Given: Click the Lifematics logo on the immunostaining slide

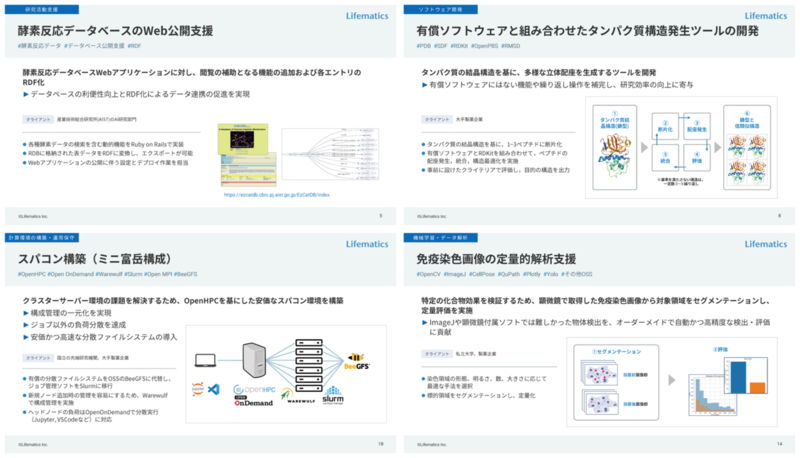Looking at the screenshot, I should point(765,244).
